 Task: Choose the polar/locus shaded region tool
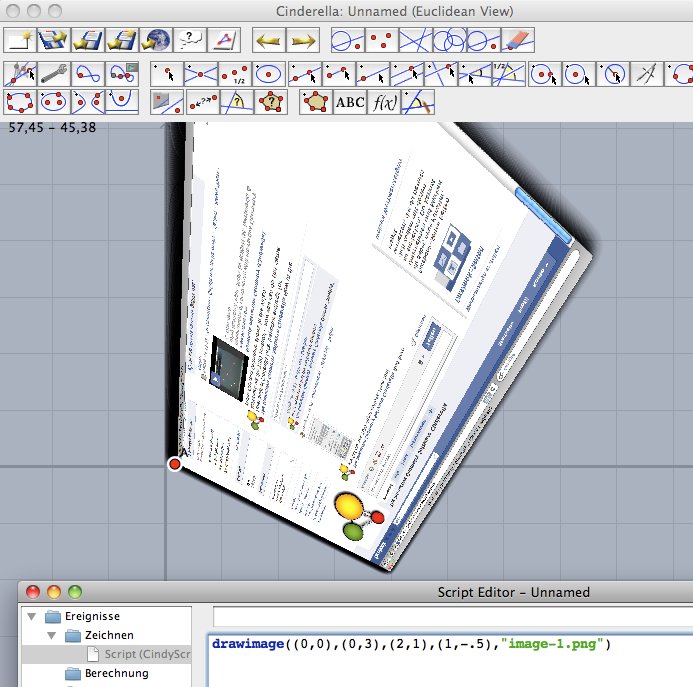[x=167, y=102]
